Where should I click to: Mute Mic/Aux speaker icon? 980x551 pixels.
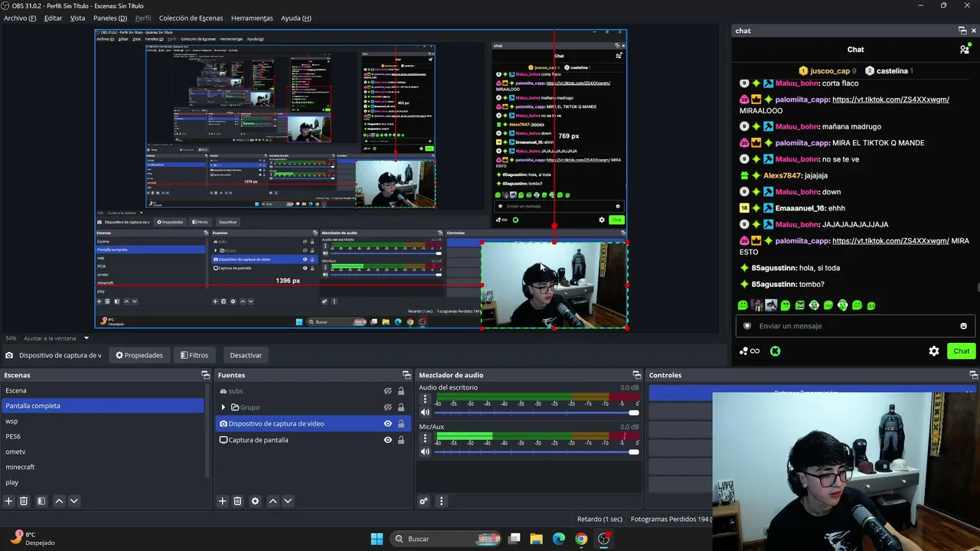pos(425,452)
